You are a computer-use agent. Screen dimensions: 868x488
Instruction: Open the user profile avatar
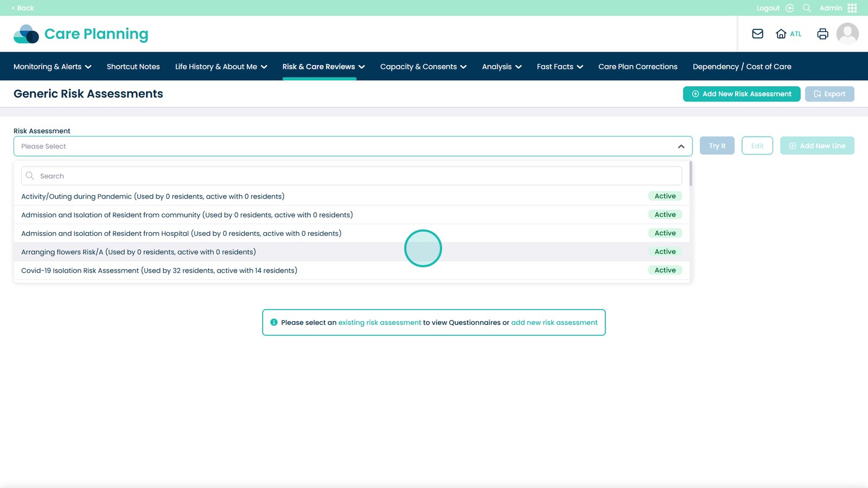[x=847, y=34]
